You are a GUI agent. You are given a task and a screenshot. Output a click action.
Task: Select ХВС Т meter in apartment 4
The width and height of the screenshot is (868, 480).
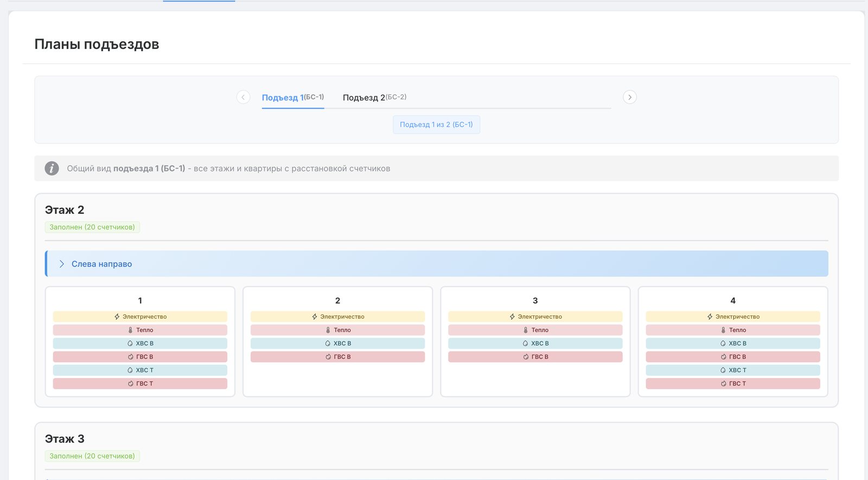pos(733,370)
